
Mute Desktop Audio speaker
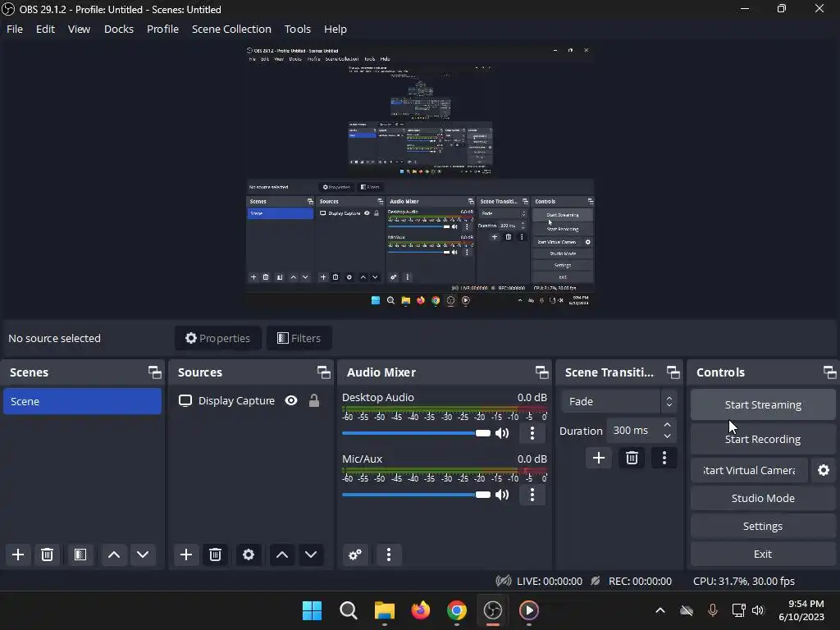502,433
